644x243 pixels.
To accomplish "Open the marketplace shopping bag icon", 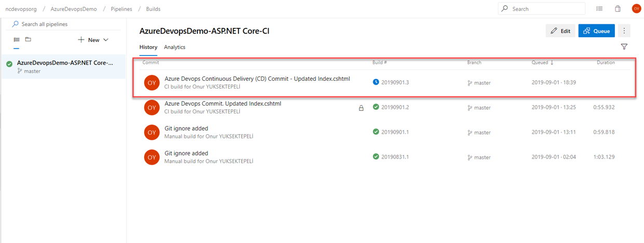I will point(618,9).
